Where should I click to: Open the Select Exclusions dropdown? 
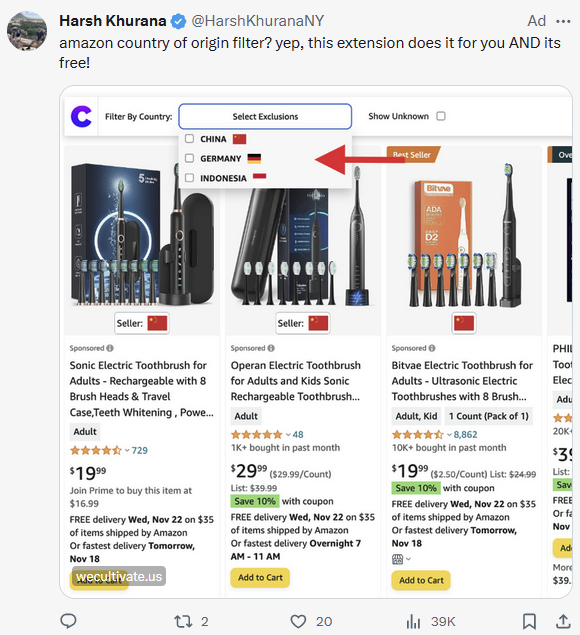click(265, 117)
